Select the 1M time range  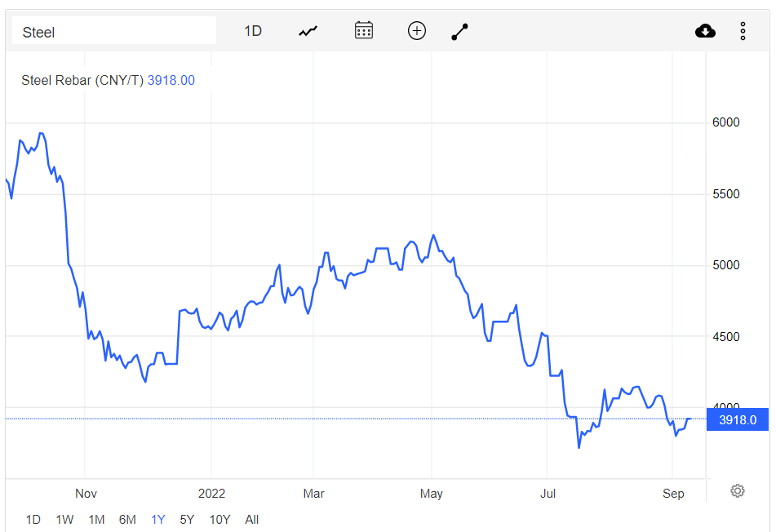[96, 520]
